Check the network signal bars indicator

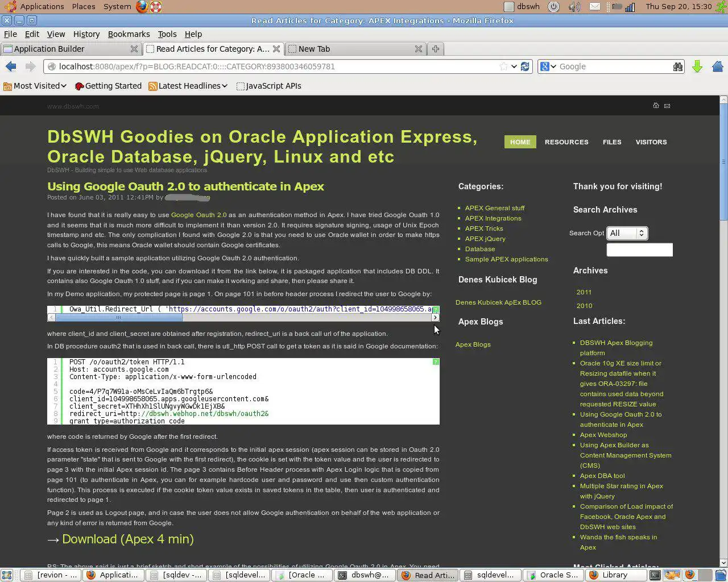[x=630, y=7]
